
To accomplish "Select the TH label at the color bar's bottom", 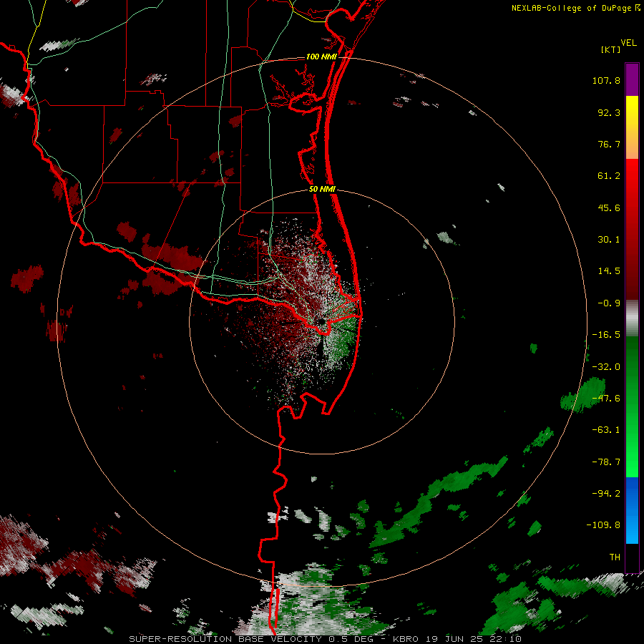I will click(x=615, y=557).
